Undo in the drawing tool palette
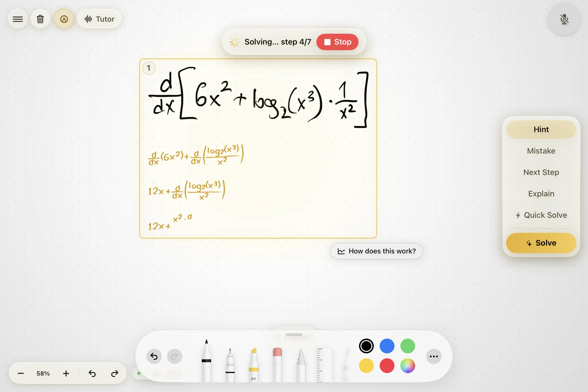 154,356
